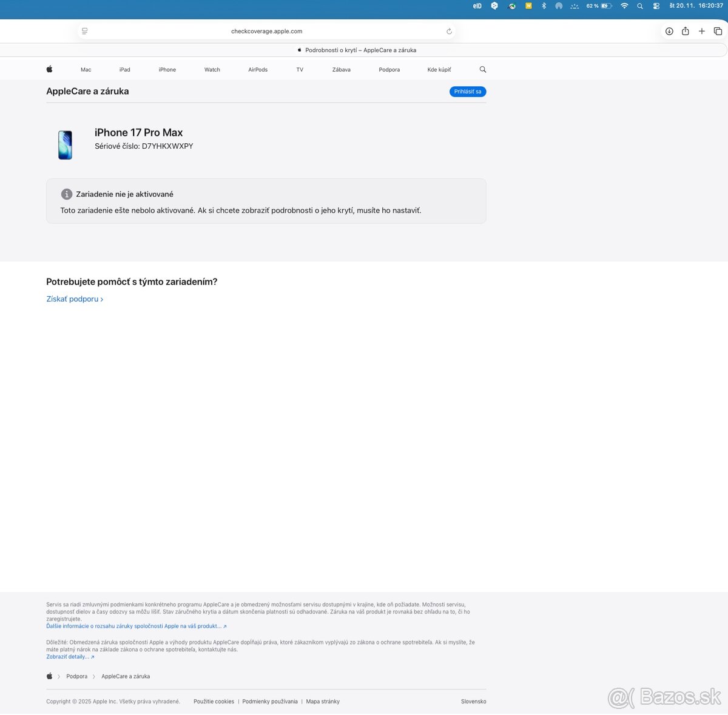
Task: Open the Kde kúpiť menu
Action: pyautogui.click(x=439, y=70)
